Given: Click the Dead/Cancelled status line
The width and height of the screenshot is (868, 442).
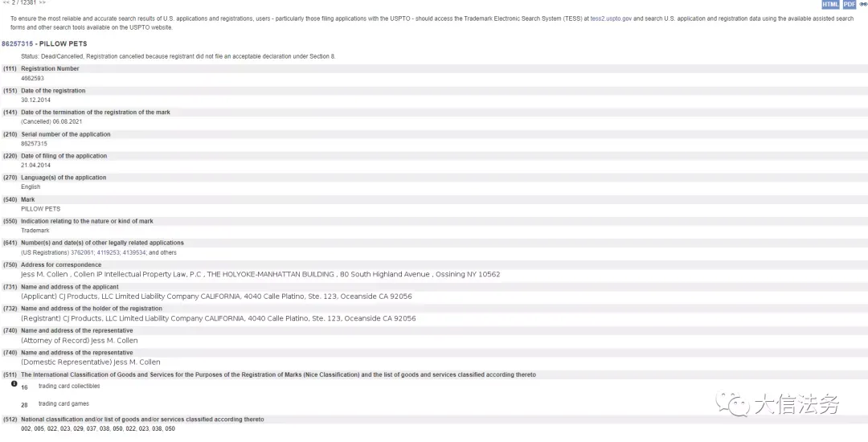Looking at the screenshot, I should point(178,56).
